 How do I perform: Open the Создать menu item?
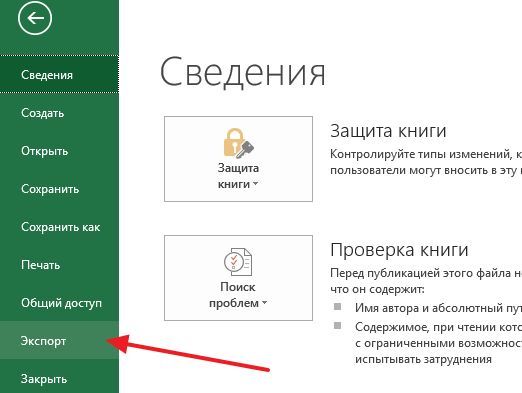pos(59,113)
